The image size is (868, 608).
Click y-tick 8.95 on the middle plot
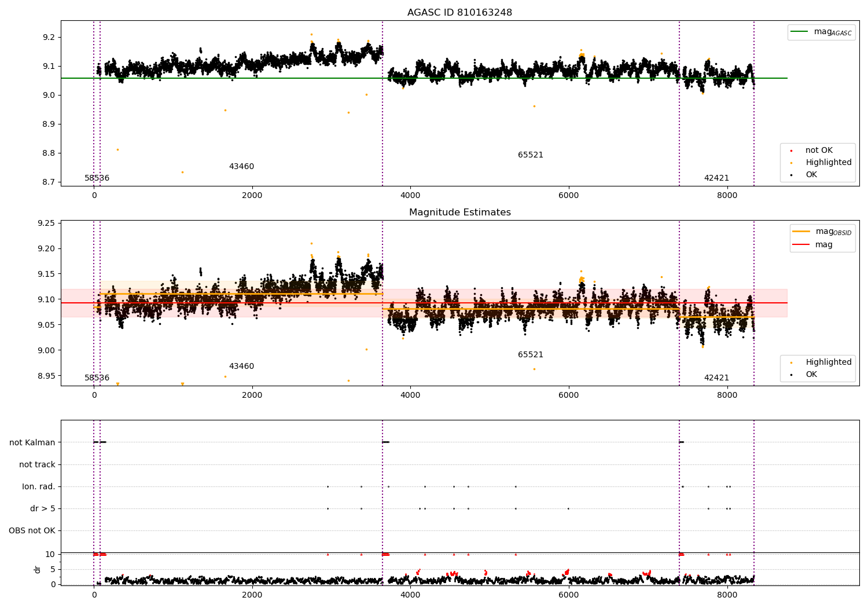click(x=46, y=376)
